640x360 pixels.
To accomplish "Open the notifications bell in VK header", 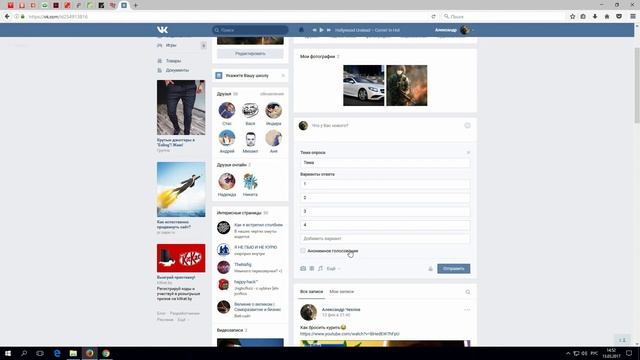I will 301,30.
